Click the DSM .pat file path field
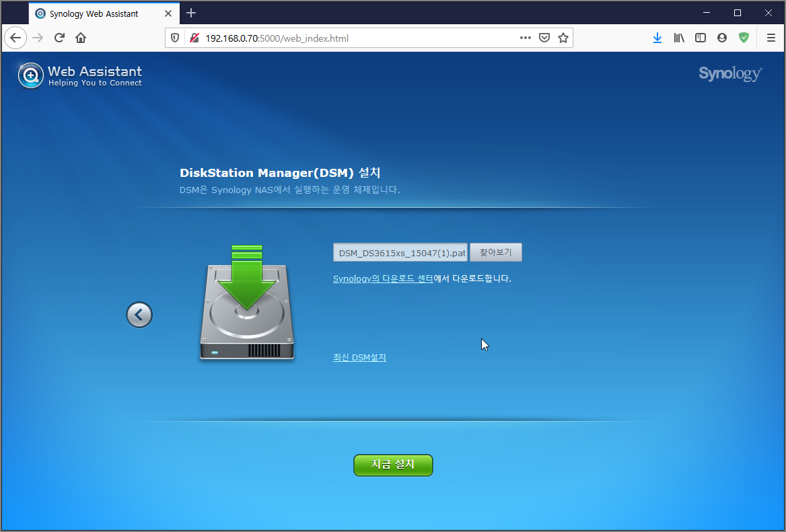 pyautogui.click(x=400, y=252)
